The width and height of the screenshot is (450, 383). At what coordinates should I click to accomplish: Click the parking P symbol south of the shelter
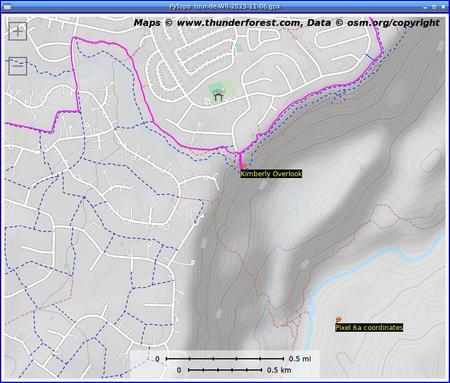(200, 125)
